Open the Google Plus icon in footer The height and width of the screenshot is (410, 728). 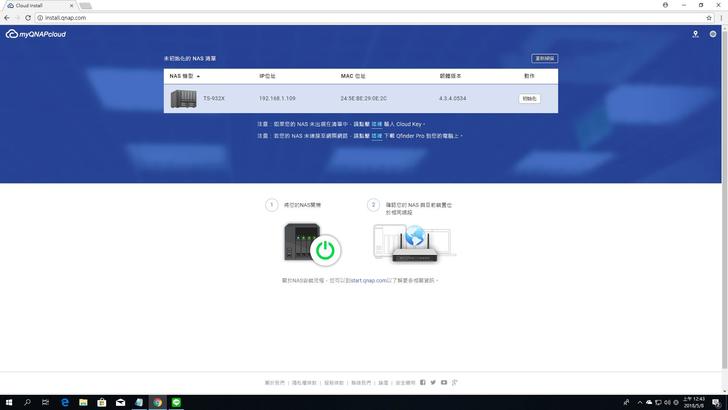click(x=455, y=382)
